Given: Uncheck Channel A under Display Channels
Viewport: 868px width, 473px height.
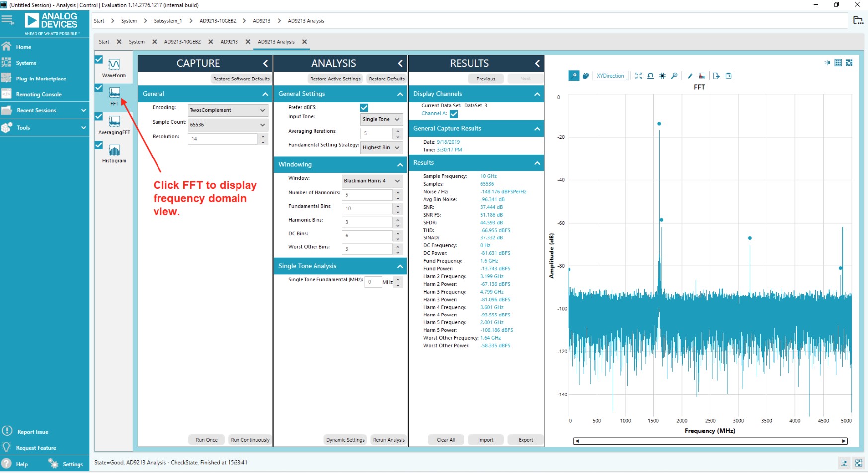Looking at the screenshot, I should 454,113.
